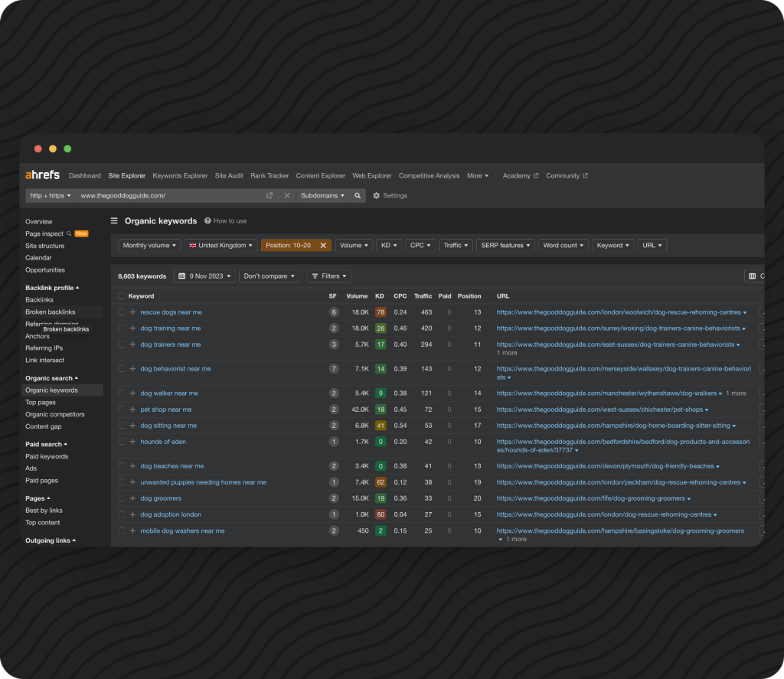Expand the dog sitting near me row plus
This screenshot has height=679, width=784.
pos(132,426)
